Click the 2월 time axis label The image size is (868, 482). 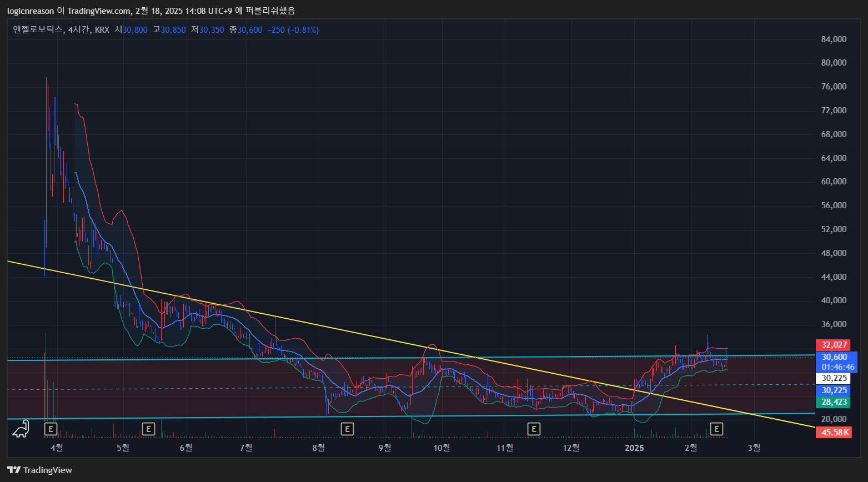[x=691, y=448]
